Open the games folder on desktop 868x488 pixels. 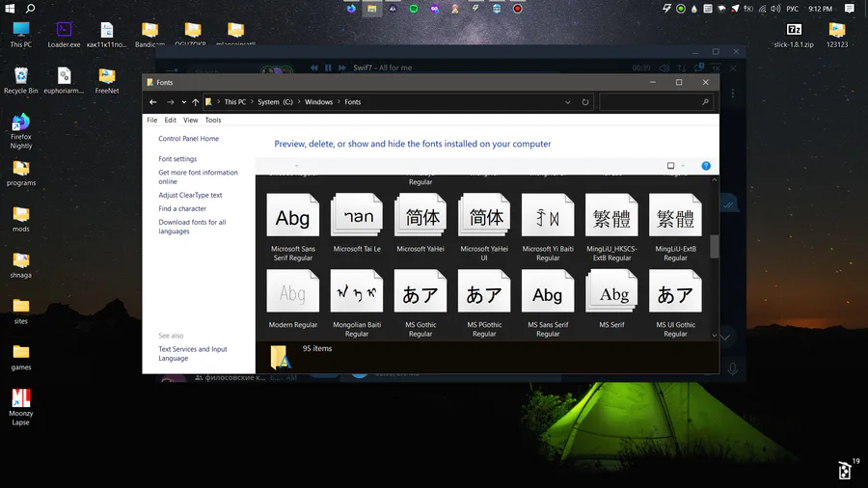(20, 357)
